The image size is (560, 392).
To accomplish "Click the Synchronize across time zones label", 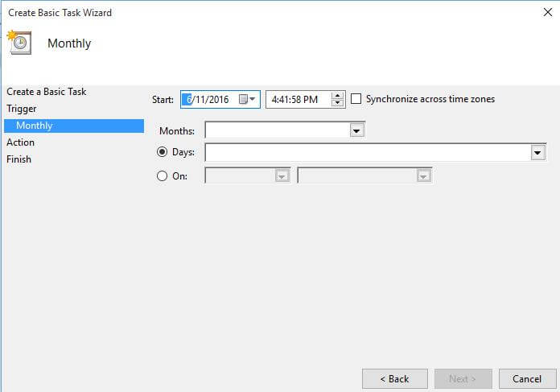I will [430, 99].
